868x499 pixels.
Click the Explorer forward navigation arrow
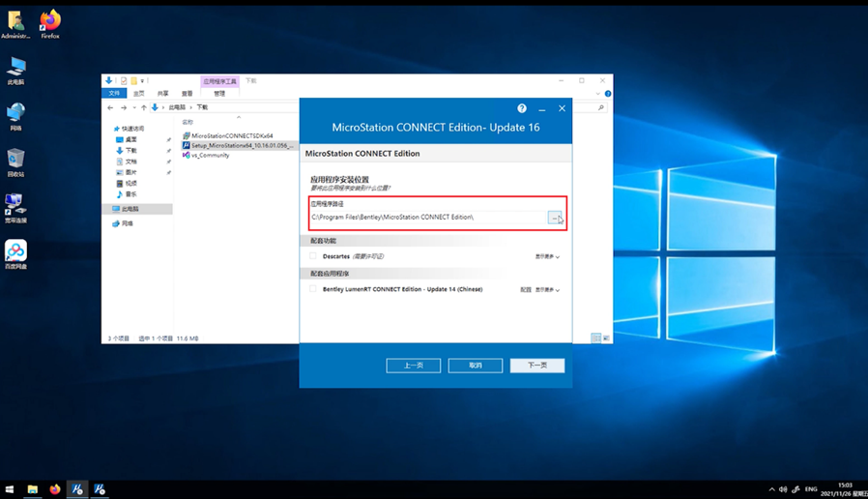124,107
